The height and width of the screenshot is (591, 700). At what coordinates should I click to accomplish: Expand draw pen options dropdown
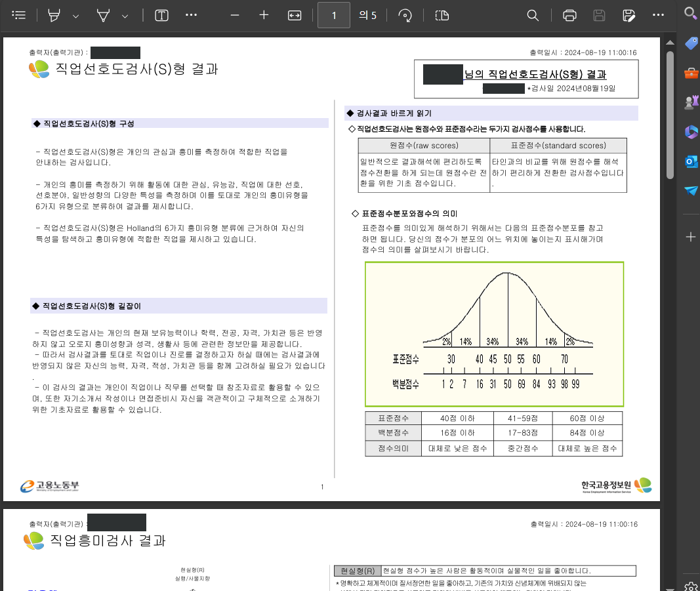125,16
